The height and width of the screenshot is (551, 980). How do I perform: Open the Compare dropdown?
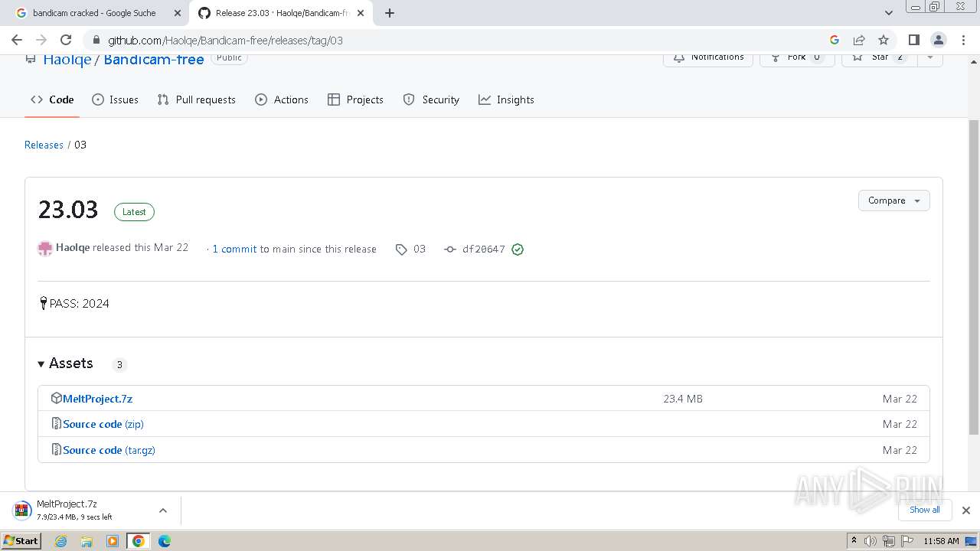click(x=893, y=201)
